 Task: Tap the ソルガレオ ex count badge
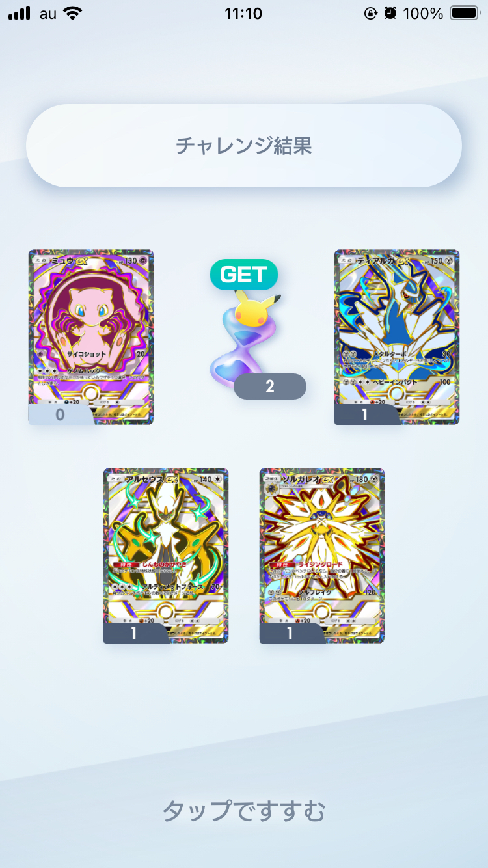point(291,633)
